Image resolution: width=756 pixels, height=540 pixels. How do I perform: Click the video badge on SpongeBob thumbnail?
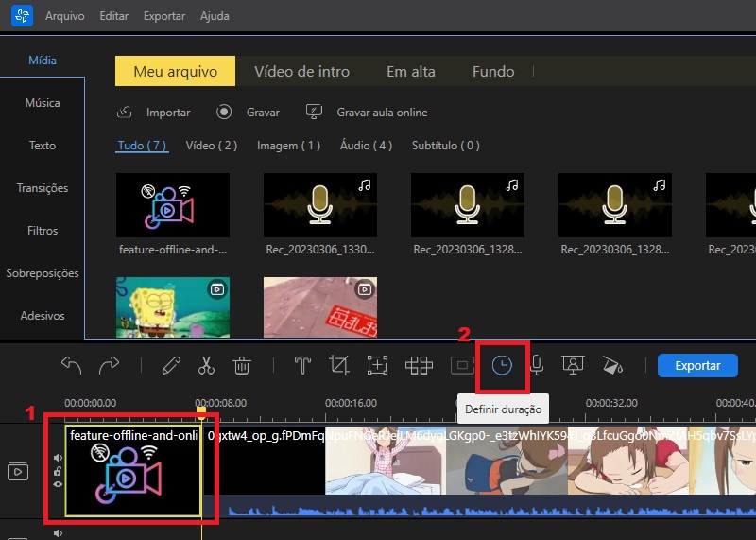(217, 289)
